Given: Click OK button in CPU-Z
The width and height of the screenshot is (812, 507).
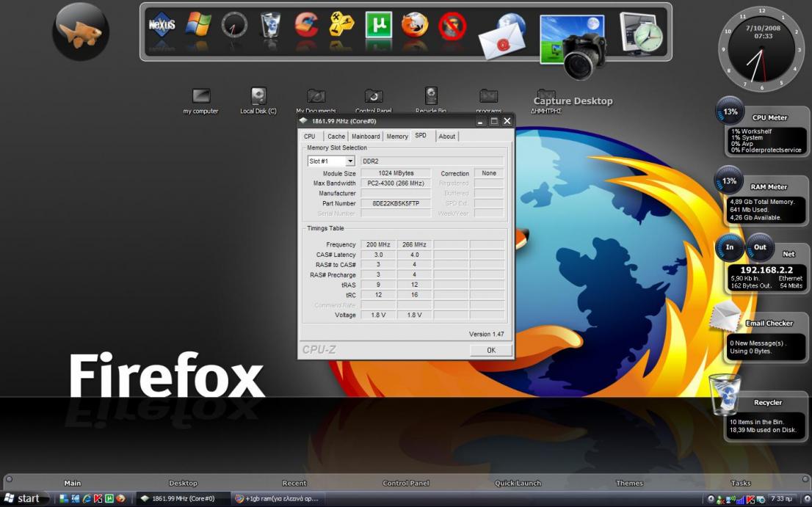Looking at the screenshot, I should tap(491, 350).
